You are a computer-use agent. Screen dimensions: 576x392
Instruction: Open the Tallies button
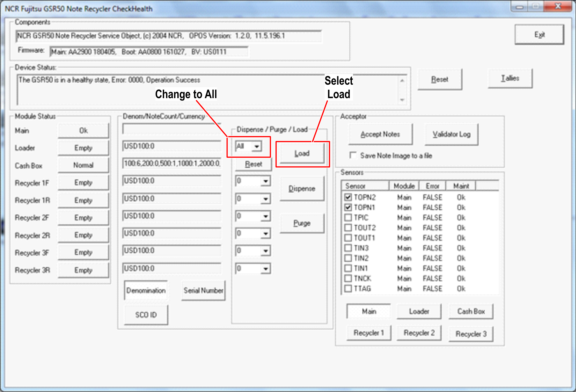510,78
